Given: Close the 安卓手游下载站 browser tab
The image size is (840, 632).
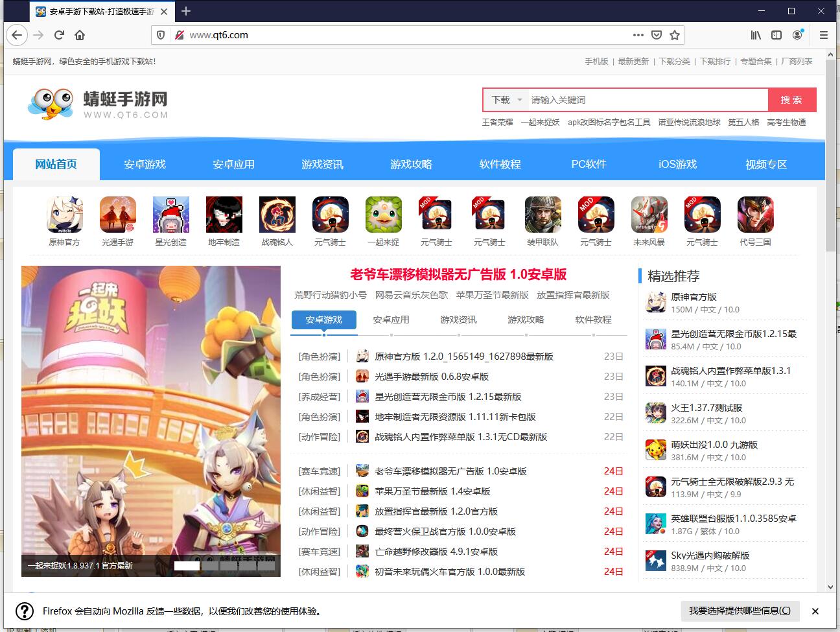Looking at the screenshot, I should pyautogui.click(x=164, y=11).
